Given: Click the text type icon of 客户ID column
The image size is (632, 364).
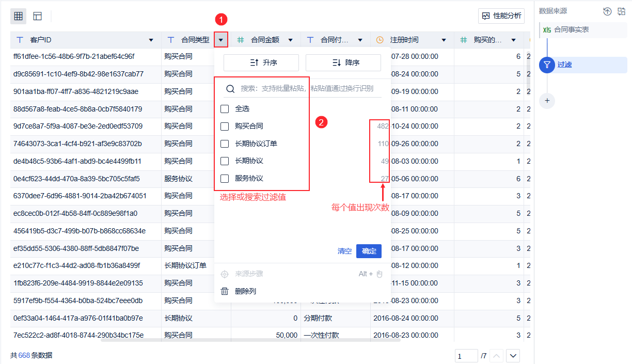Looking at the screenshot, I should click(20, 40).
